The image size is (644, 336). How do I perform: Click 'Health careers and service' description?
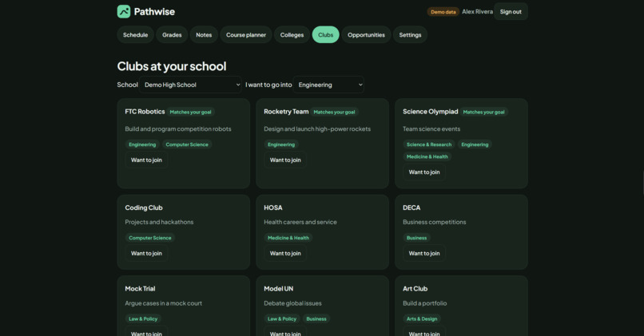(x=300, y=222)
